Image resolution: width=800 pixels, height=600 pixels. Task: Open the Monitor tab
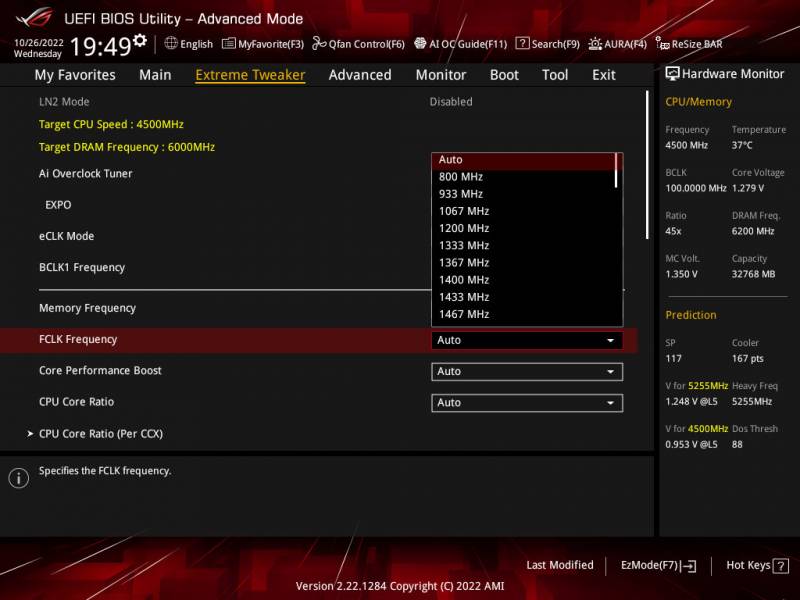441,75
